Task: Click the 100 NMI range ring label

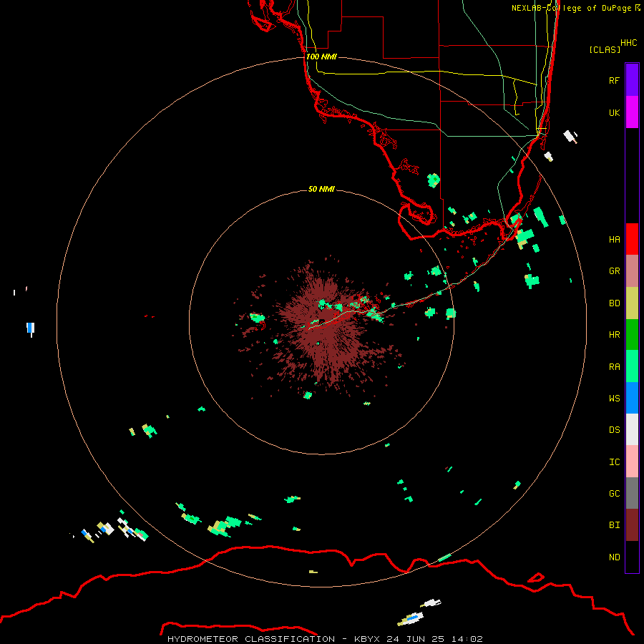Action: point(321,57)
